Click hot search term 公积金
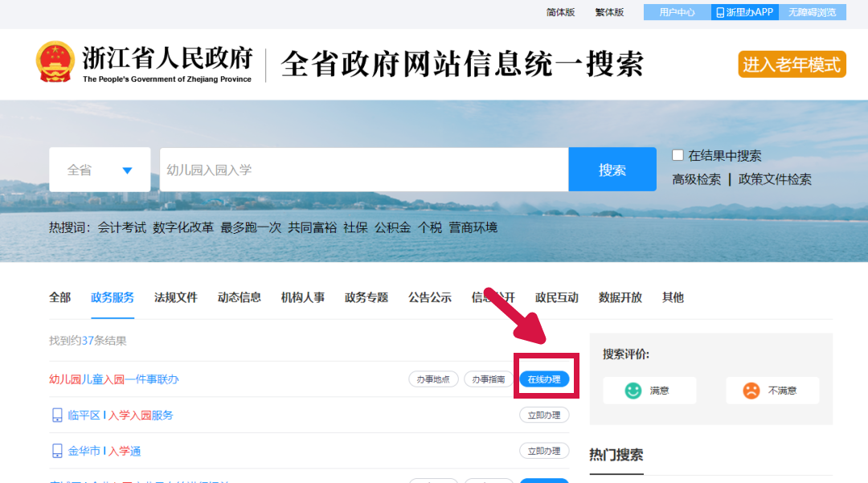 coord(392,227)
